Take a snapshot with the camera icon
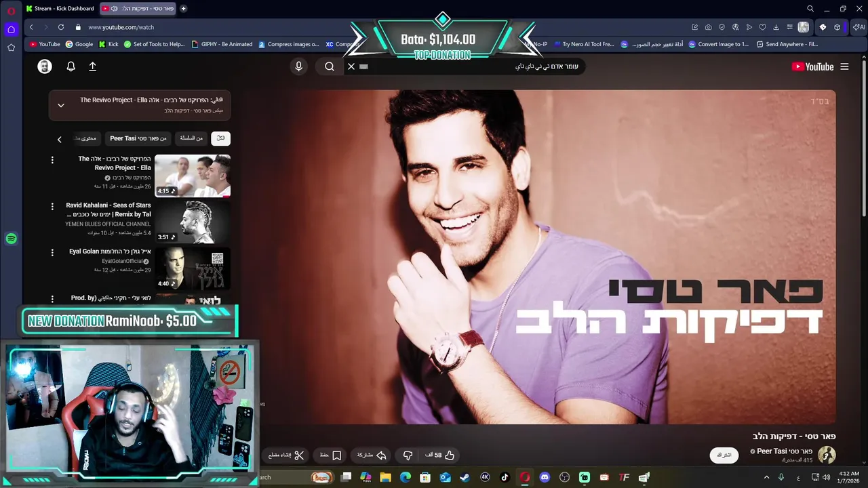 708,27
